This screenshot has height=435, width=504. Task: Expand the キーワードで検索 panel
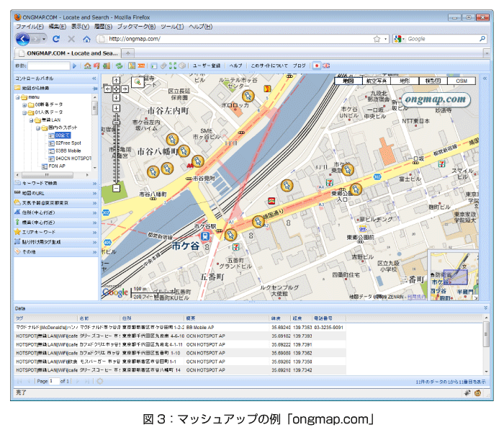click(x=94, y=184)
